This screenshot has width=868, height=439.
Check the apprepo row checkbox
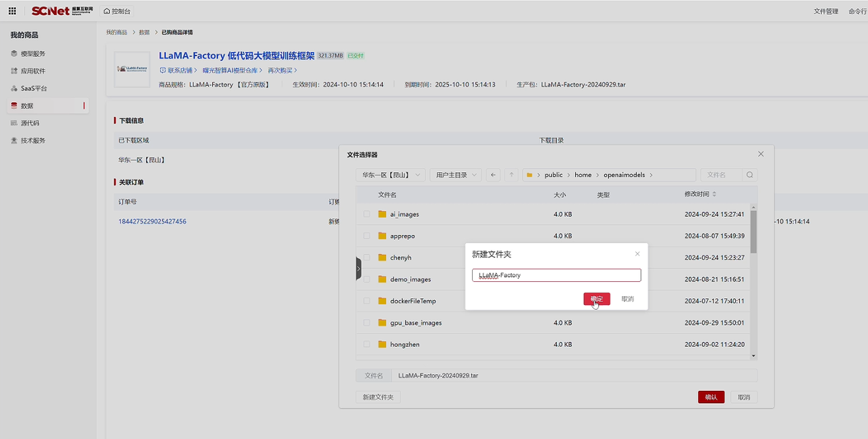(x=367, y=236)
